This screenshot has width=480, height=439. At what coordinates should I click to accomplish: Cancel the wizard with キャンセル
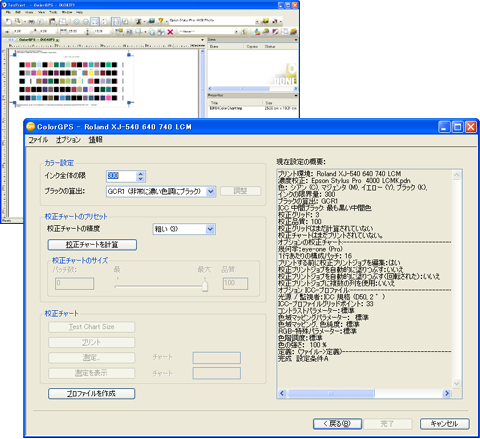[445, 424]
